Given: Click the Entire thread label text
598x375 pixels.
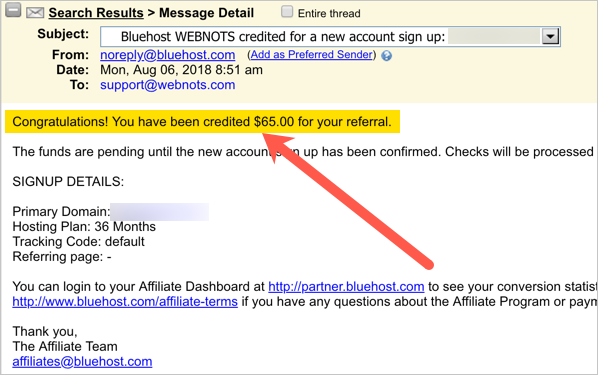Looking at the screenshot, I should point(329,13).
